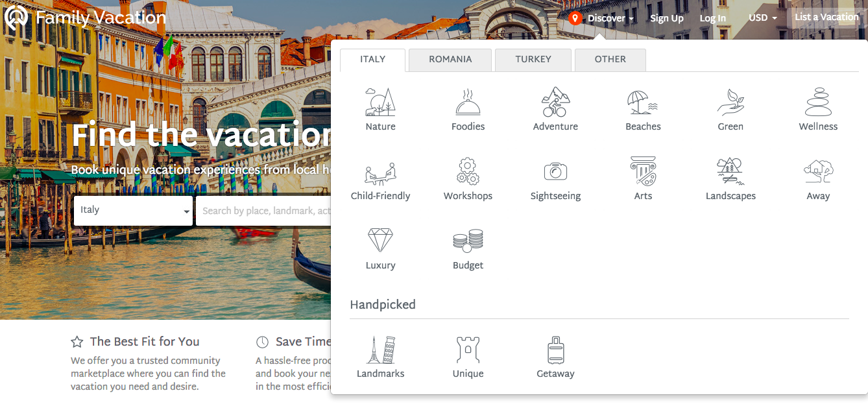868x406 pixels.
Task: Open the Adventure cycling icon
Action: point(555,101)
